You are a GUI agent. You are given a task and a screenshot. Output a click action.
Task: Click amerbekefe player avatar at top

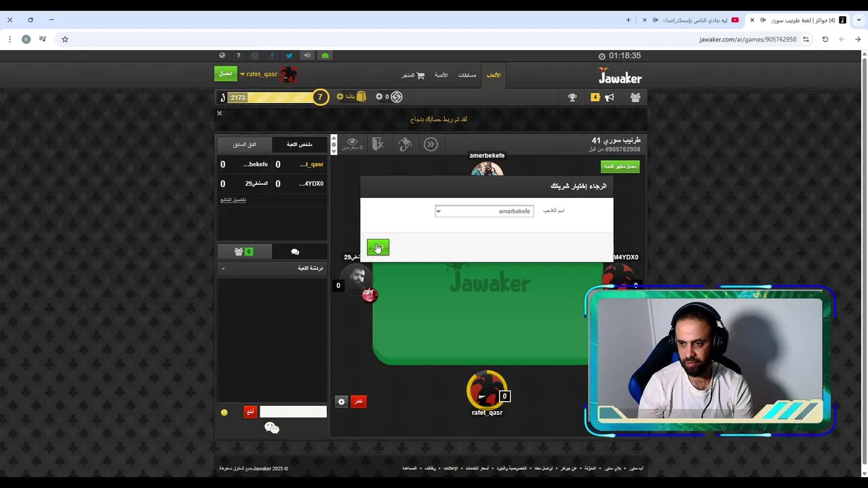(x=487, y=169)
